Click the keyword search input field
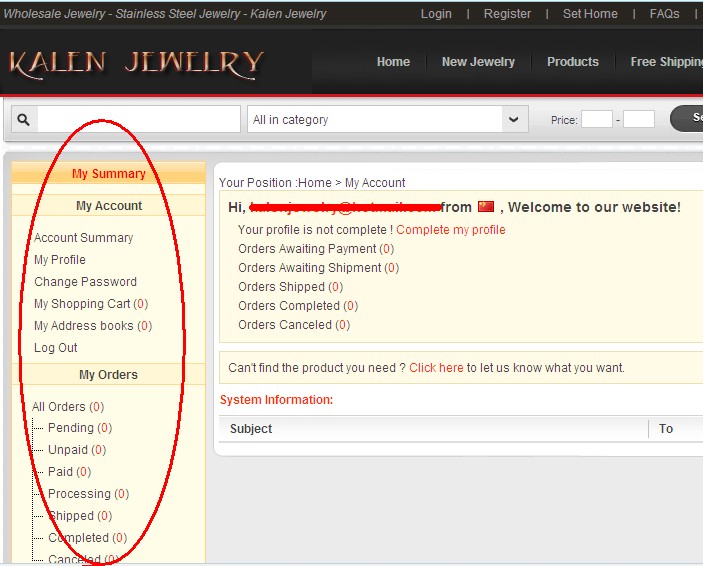Viewport: 703px width, 566px height. [139, 119]
